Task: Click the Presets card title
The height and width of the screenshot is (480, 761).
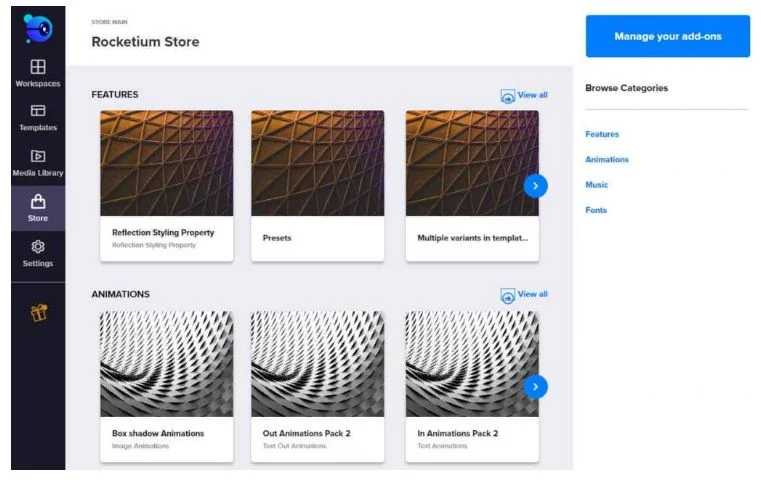Action: [x=277, y=238]
